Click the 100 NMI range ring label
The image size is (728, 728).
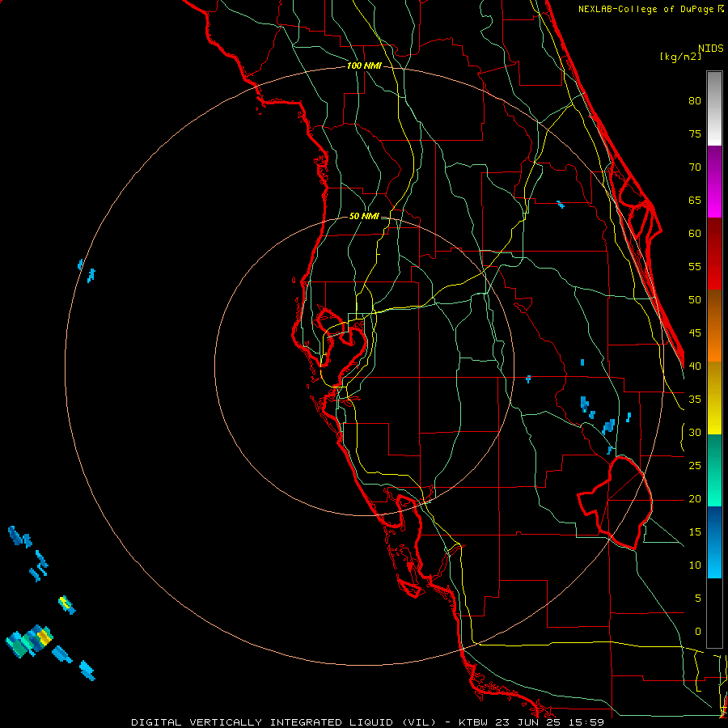tap(364, 66)
